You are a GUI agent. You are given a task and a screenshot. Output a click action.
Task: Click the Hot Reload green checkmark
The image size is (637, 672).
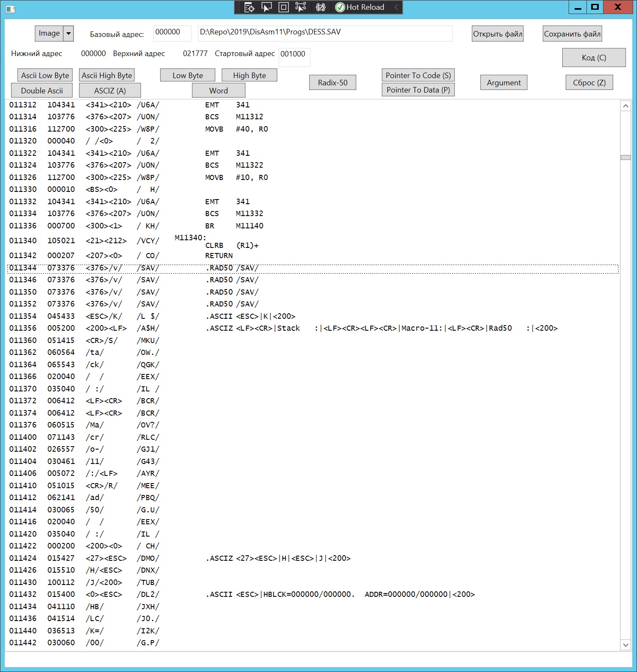click(340, 7)
